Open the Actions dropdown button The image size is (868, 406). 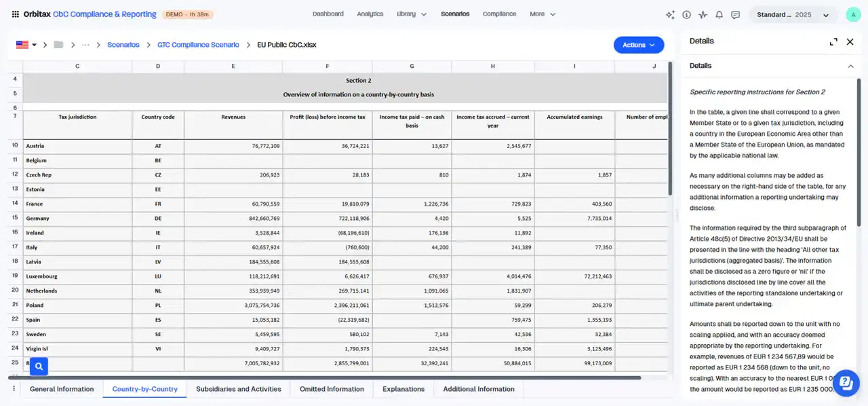(x=639, y=45)
